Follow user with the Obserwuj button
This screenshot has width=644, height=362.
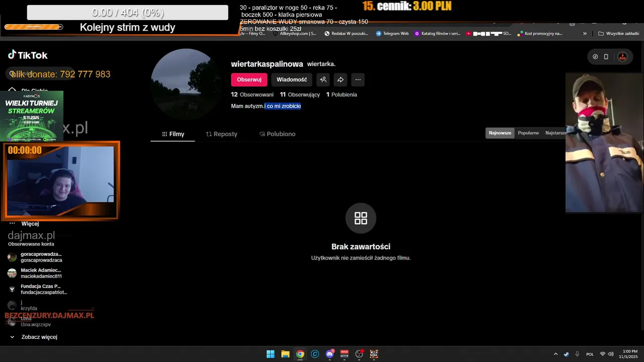pyautogui.click(x=249, y=79)
